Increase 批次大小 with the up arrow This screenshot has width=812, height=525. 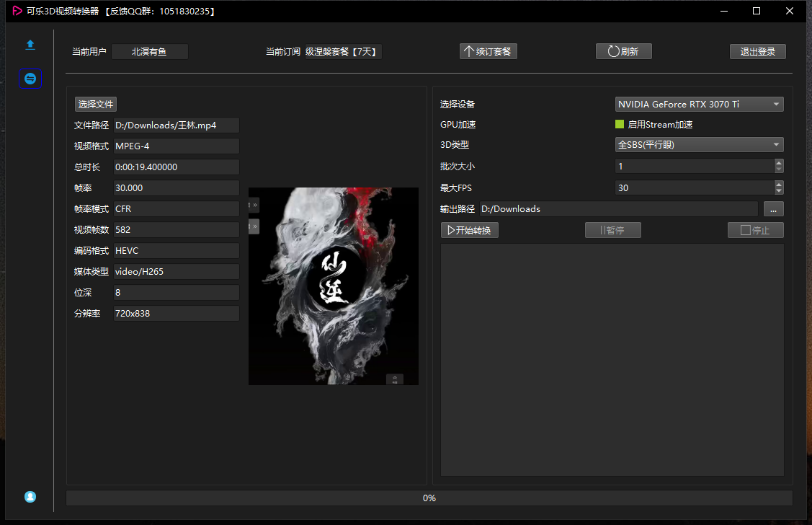point(779,163)
